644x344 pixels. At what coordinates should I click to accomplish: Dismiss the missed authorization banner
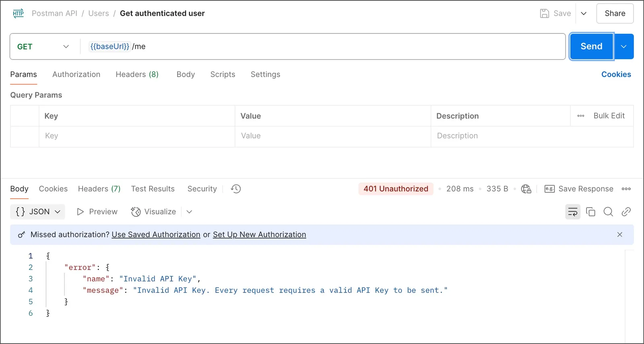(x=619, y=234)
